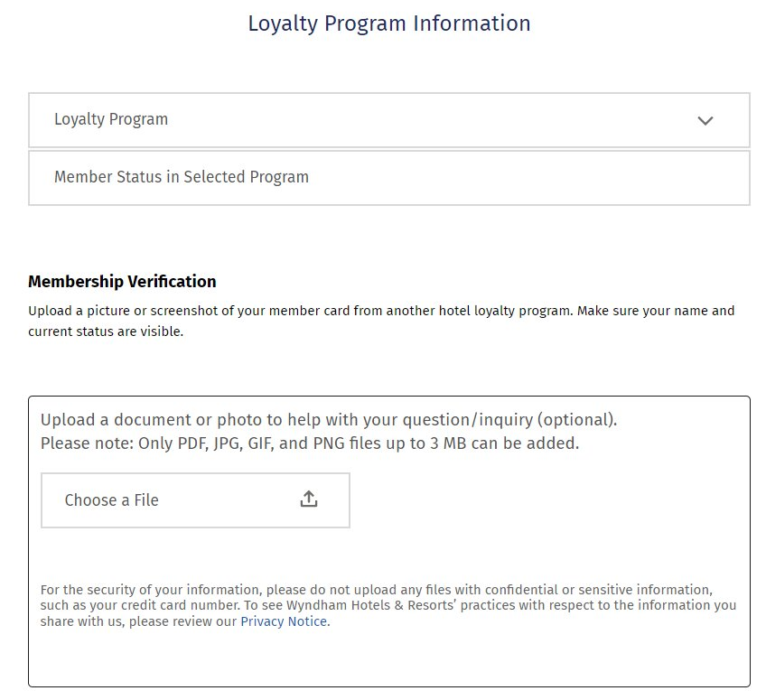Click the "Choose a File" label text
This screenshot has height=700, width=766.
tap(111, 500)
